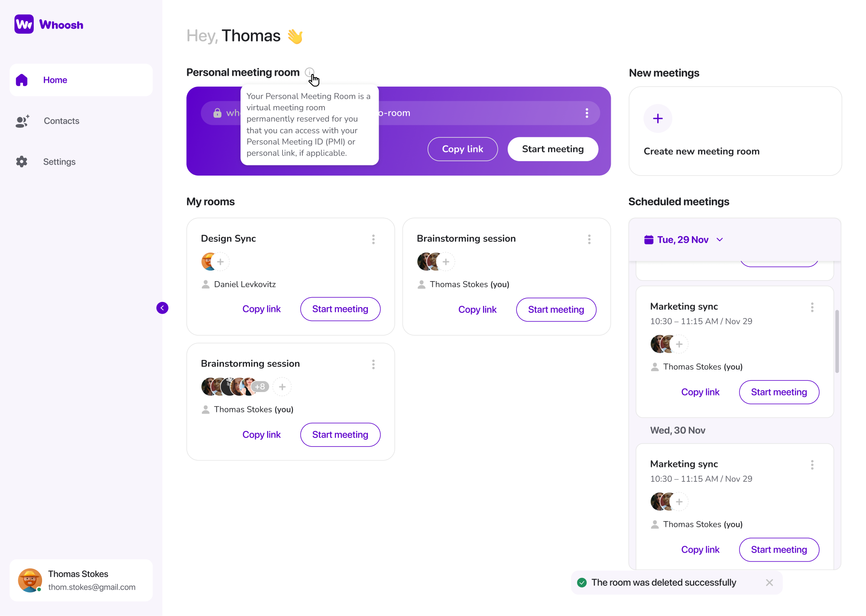Dismiss the room deleted notification
Viewport: 866px width, 616px height.
769,583
